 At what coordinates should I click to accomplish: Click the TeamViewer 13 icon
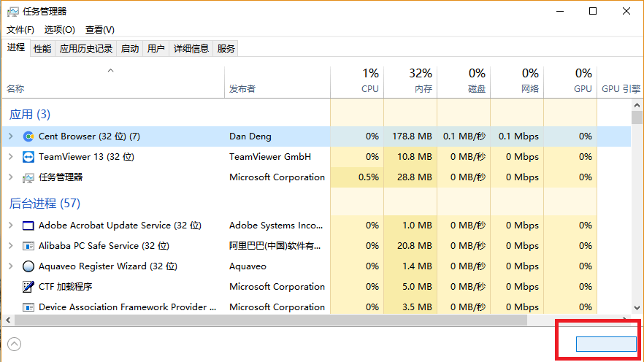(28, 157)
